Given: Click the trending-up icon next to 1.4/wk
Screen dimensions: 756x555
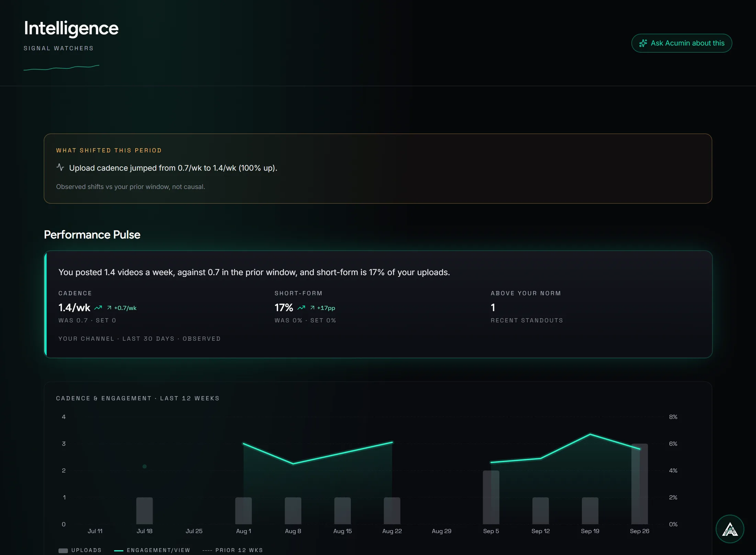Looking at the screenshot, I should 98,308.
